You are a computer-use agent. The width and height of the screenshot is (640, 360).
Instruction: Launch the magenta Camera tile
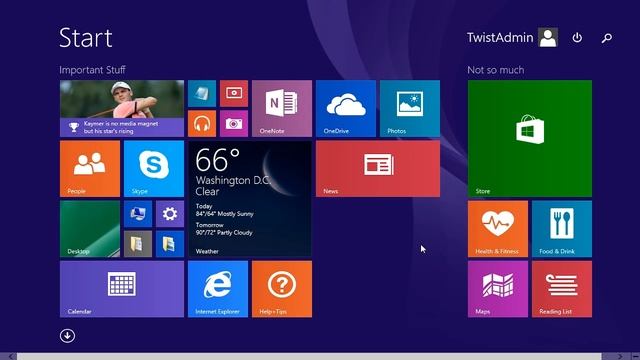click(x=234, y=124)
